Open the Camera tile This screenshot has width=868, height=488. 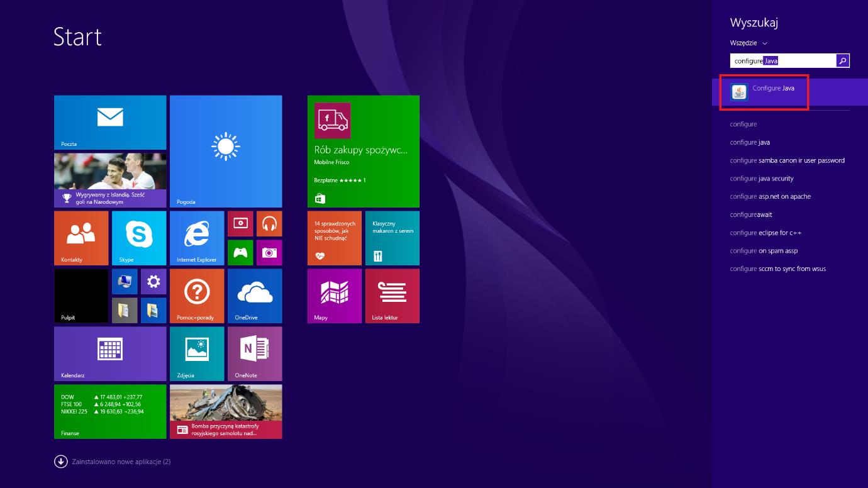tap(269, 252)
